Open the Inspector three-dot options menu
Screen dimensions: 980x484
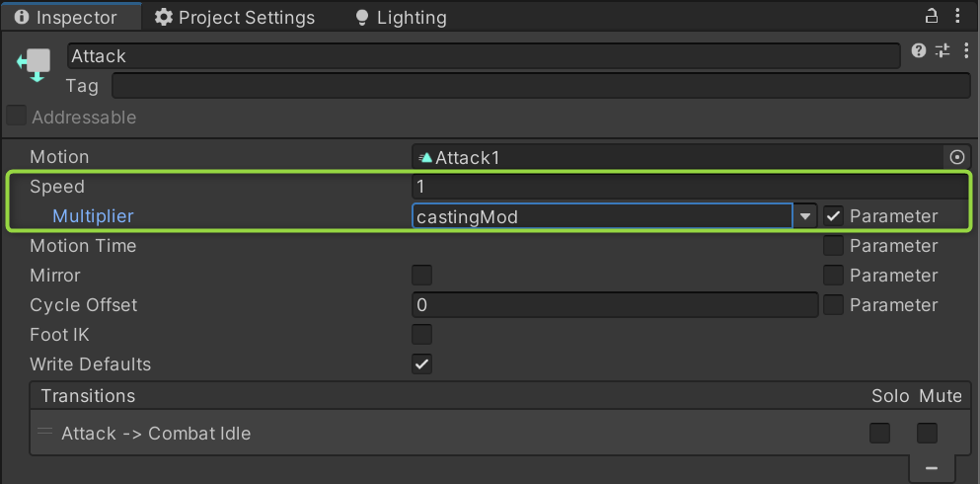959,16
